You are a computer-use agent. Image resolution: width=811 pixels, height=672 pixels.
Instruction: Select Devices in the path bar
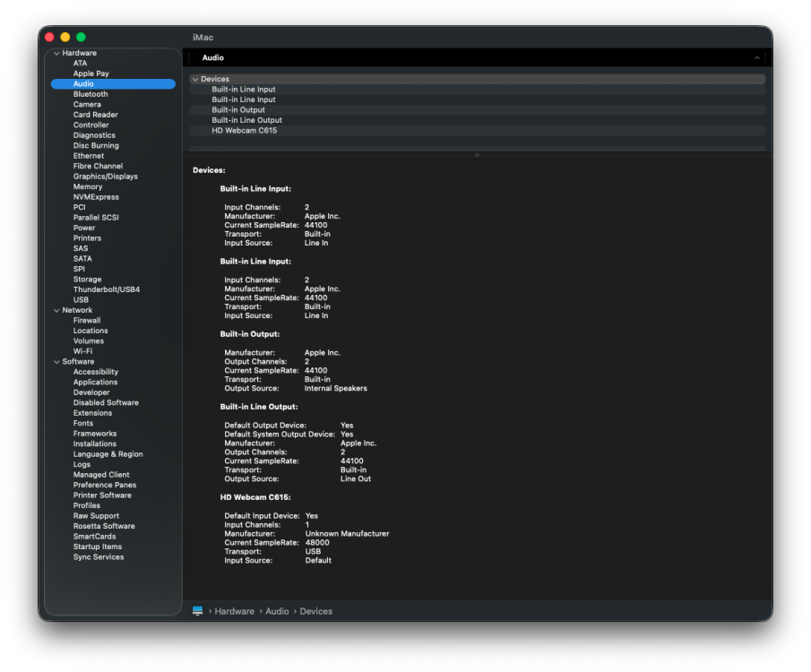point(316,611)
